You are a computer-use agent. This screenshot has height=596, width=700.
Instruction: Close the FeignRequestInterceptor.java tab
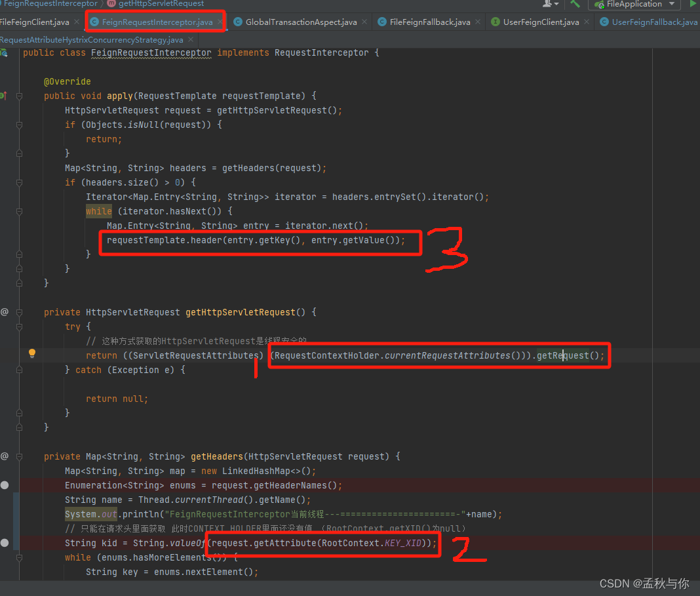(220, 22)
